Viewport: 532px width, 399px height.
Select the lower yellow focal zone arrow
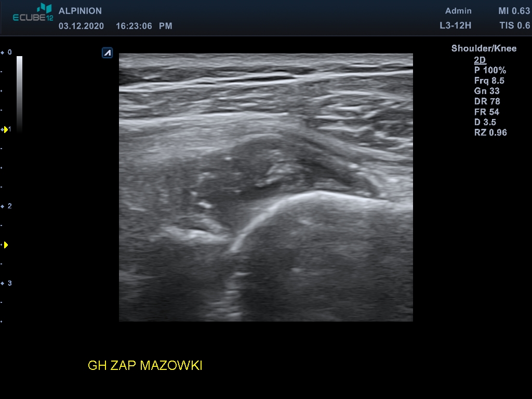[x=5, y=245]
